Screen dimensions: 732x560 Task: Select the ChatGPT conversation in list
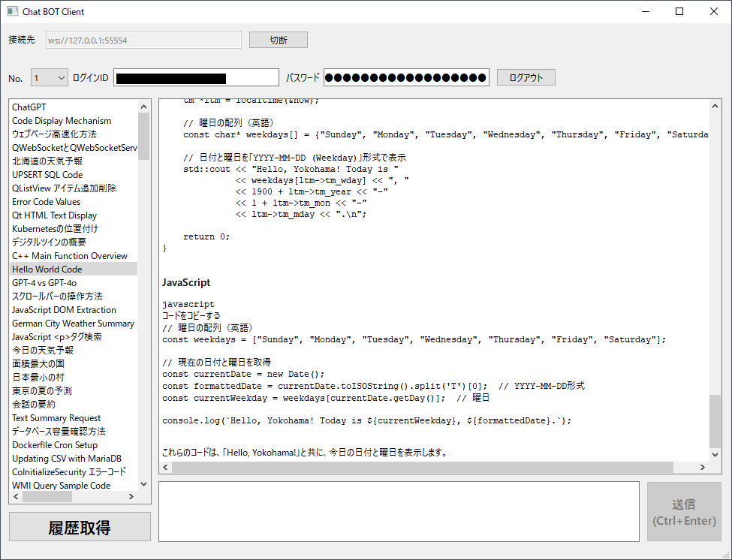point(29,107)
